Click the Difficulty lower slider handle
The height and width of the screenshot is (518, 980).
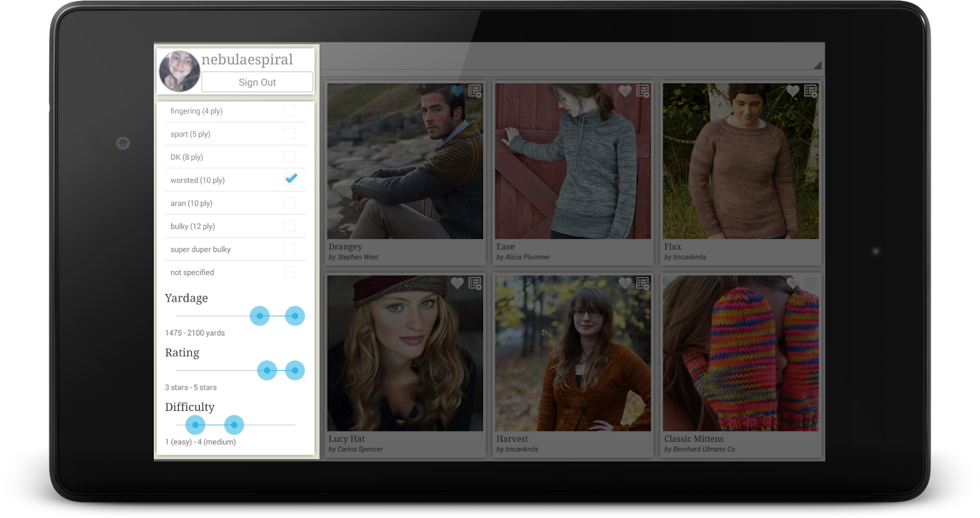(x=195, y=425)
